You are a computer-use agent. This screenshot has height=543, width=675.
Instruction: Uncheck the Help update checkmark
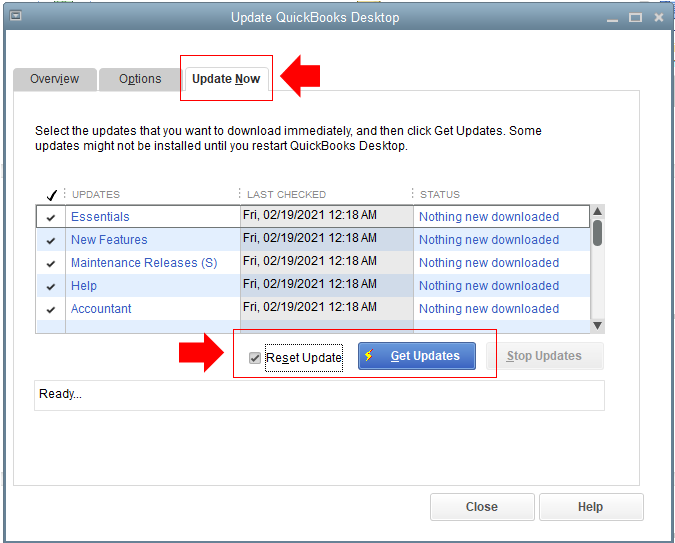[51, 286]
